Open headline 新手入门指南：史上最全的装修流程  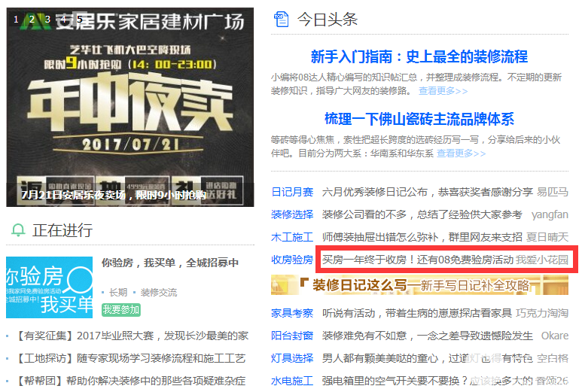point(419,56)
